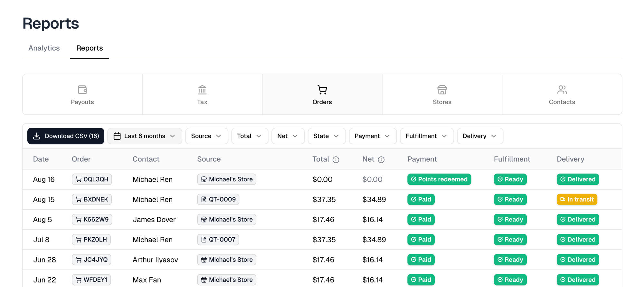This screenshot has width=644, height=287.
Task: Click the $34.89 net for Jul 8
Action: (374, 240)
